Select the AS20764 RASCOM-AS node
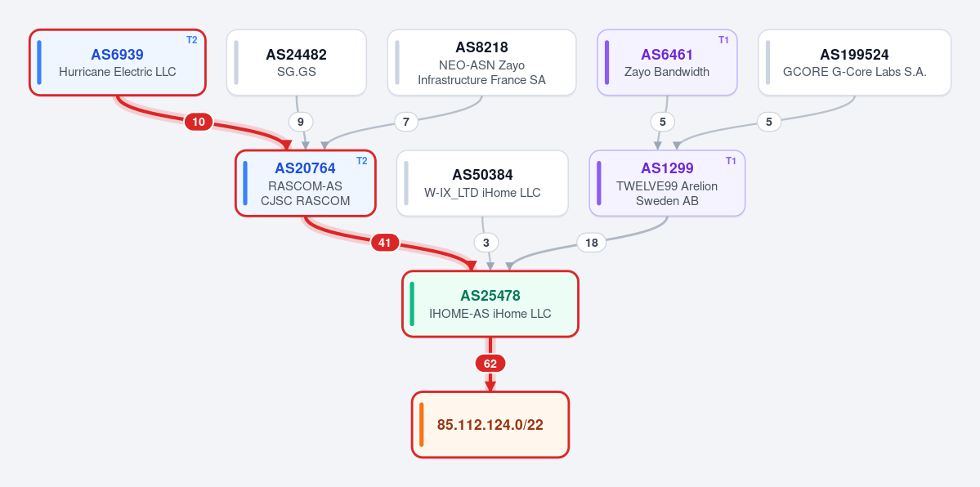The width and height of the screenshot is (980, 487). [x=306, y=183]
